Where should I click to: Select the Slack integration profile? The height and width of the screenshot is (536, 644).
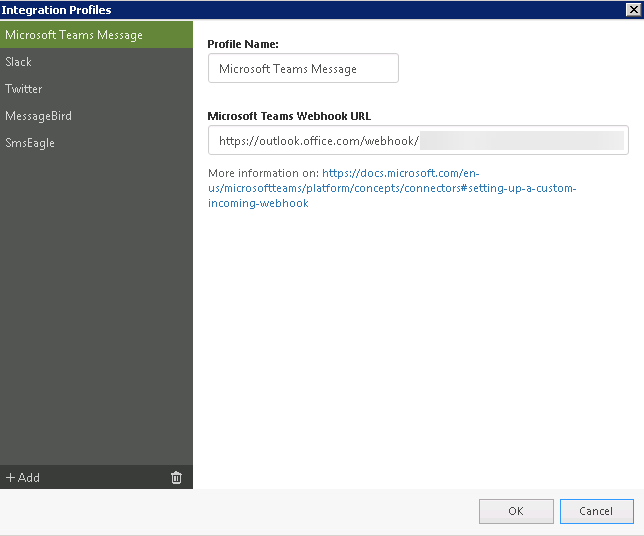19,62
